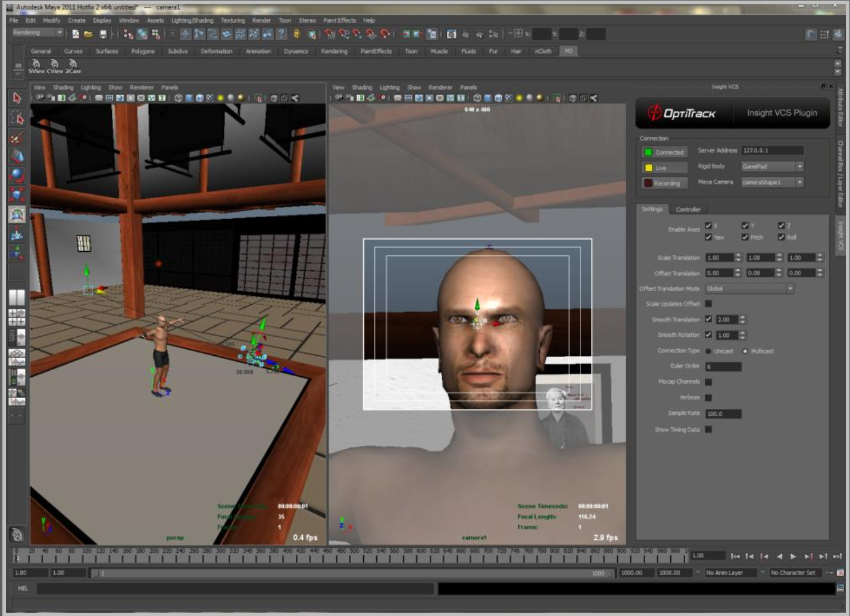Pick the Lasso selection tool

tap(16, 119)
